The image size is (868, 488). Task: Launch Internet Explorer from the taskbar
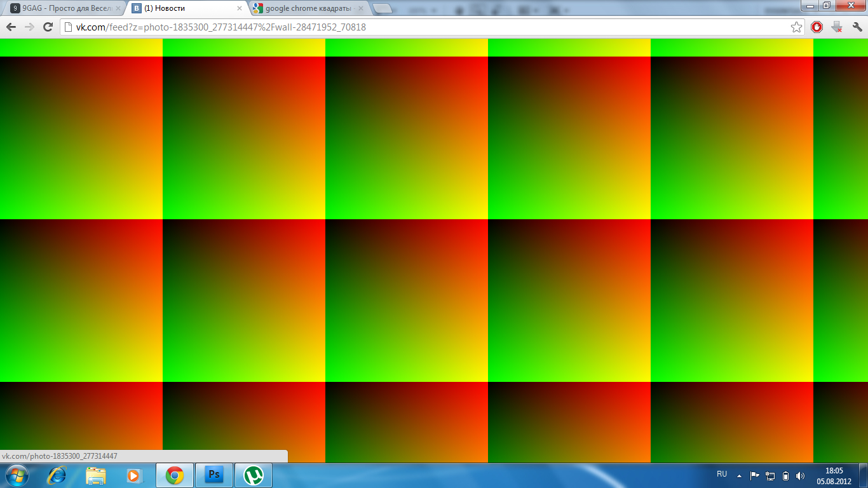57,475
